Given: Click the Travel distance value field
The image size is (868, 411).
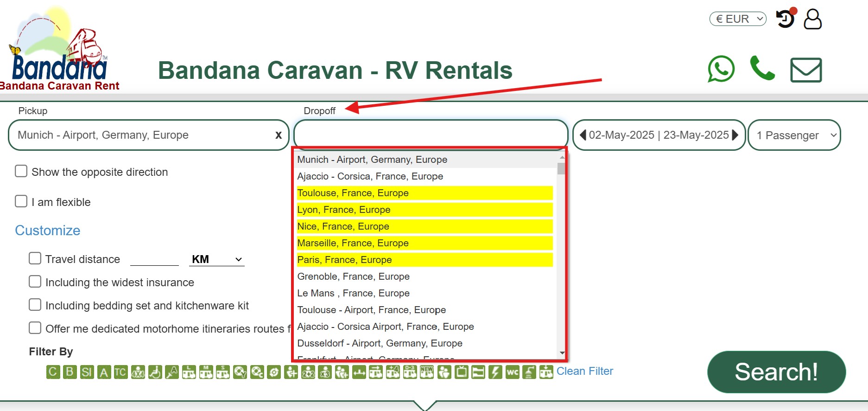Looking at the screenshot, I should 154,259.
